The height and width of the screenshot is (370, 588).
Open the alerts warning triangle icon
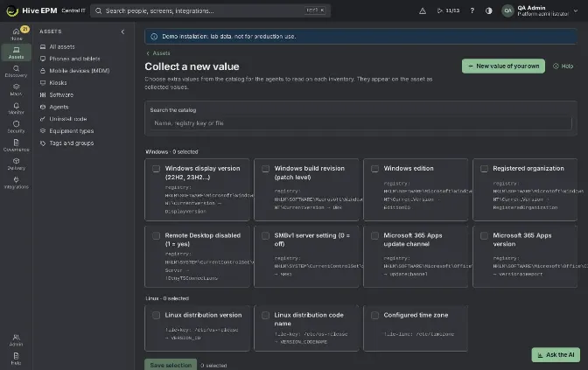423,10
